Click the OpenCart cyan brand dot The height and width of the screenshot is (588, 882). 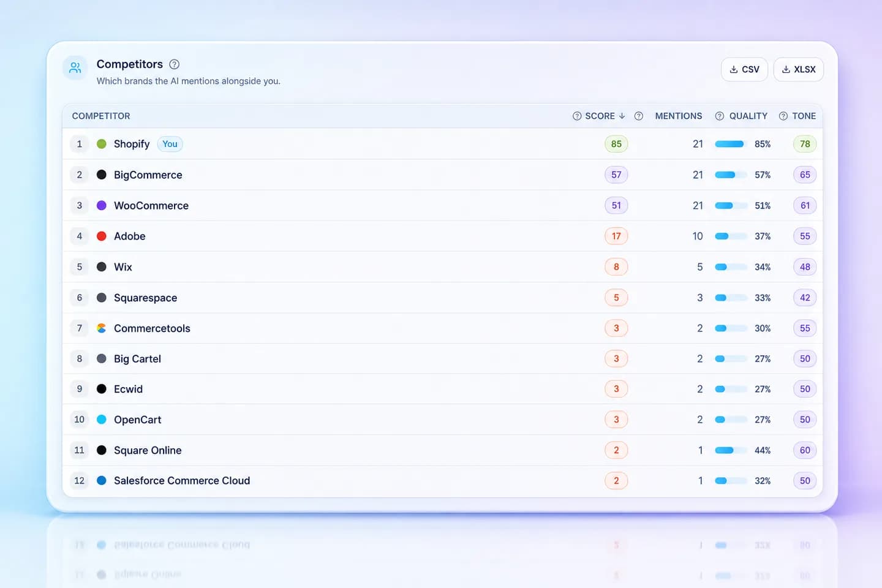[102, 420]
